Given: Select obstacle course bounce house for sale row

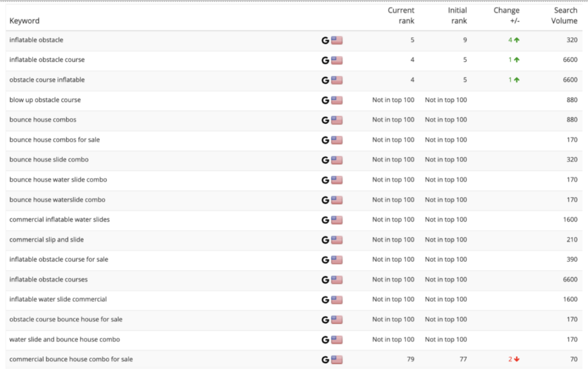Looking at the screenshot, I should (294, 319).
